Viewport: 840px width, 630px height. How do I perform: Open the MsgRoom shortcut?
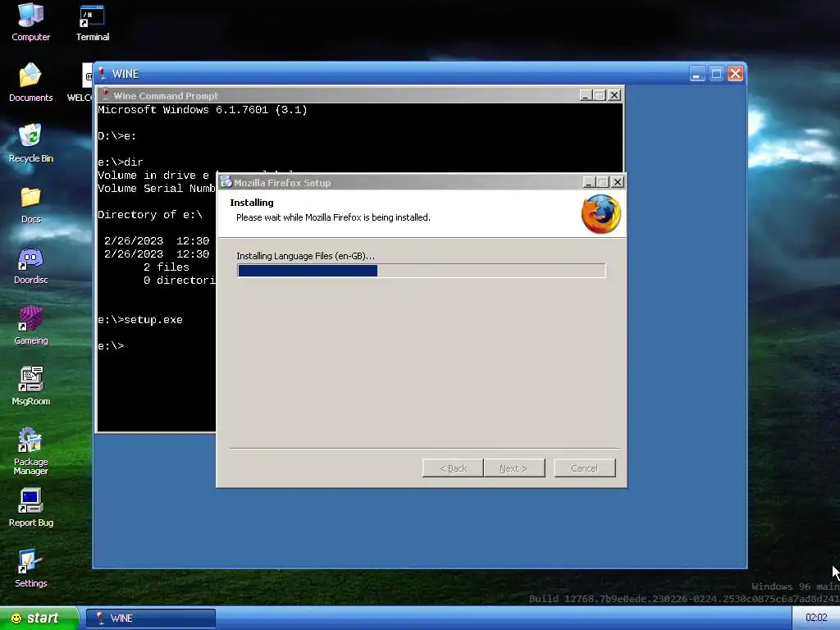click(30, 386)
